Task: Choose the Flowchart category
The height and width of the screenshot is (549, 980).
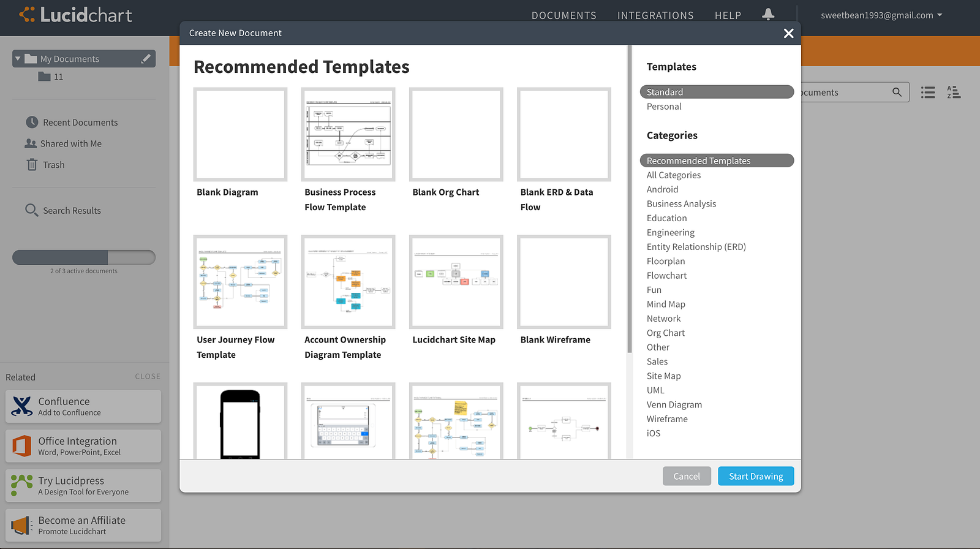Action: (666, 276)
